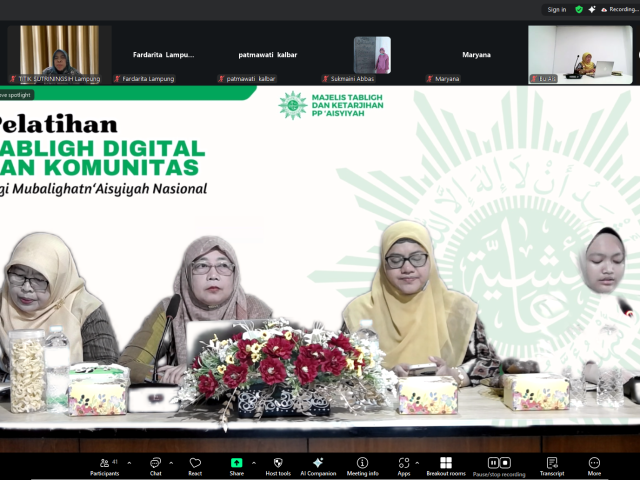Open Host tools shield menu
Image resolution: width=640 pixels, height=480 pixels.
[x=278, y=467]
